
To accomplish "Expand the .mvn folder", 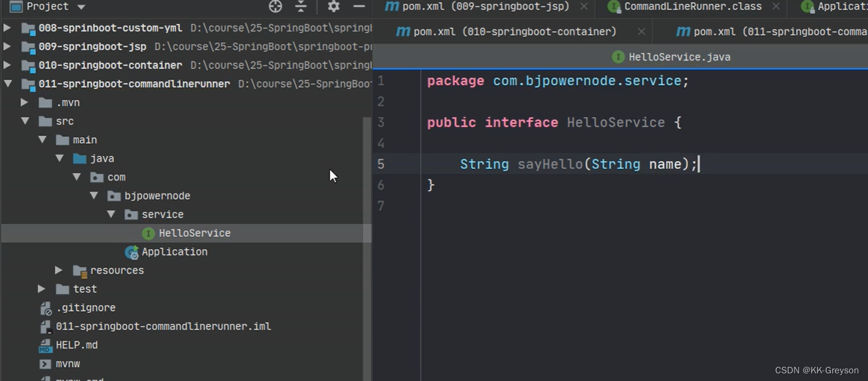I will 25,103.
